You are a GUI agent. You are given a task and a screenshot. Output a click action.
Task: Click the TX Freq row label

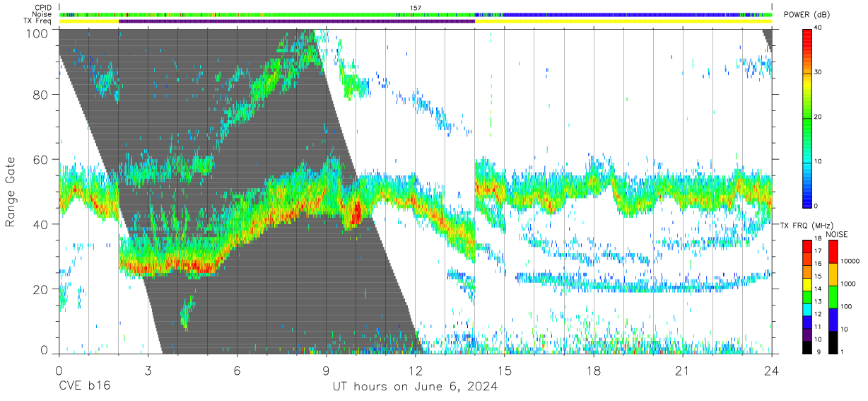(x=37, y=21)
